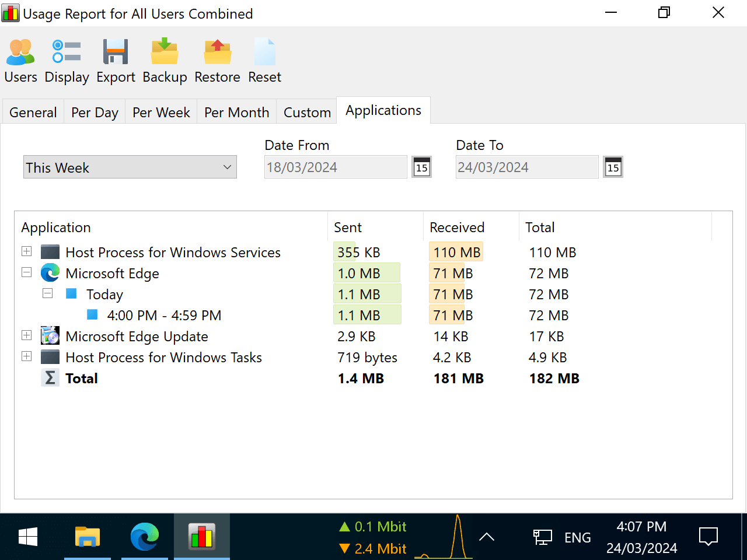Click the sigma Total icon
This screenshot has height=560, width=747.
50,378
